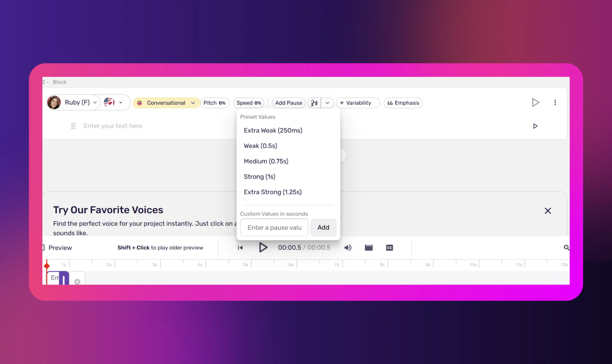Click the pronunciation voice icon beside Add Pause

(314, 103)
